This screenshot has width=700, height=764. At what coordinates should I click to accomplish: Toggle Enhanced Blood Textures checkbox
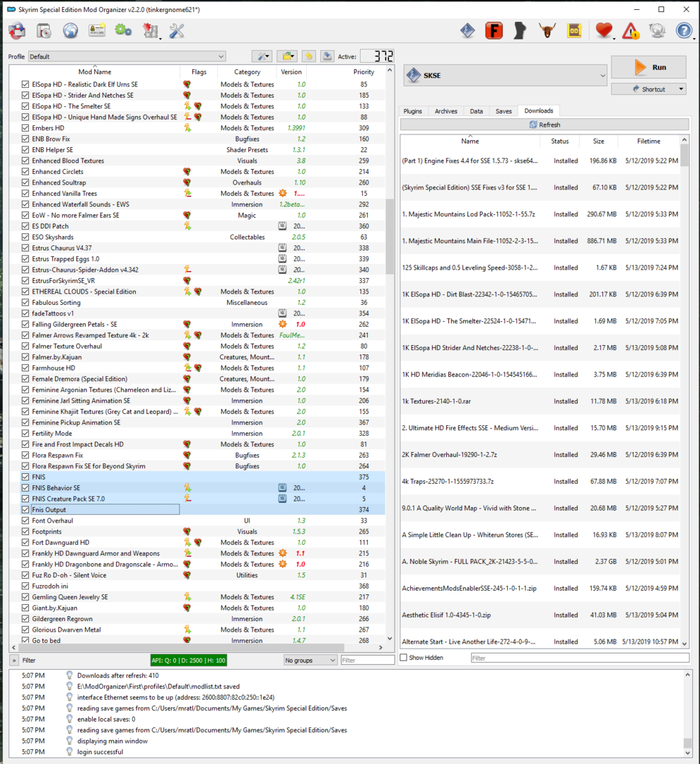tap(25, 161)
